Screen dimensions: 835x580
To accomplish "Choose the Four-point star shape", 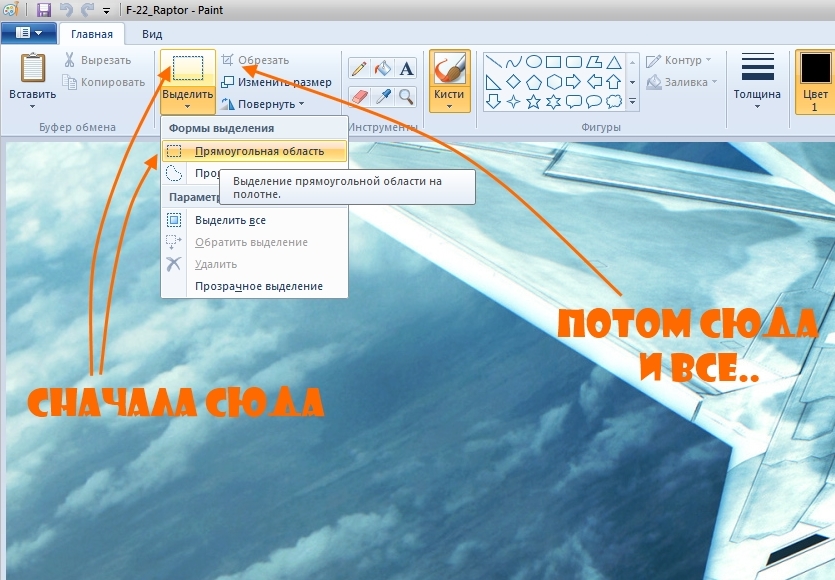I will click(513, 101).
